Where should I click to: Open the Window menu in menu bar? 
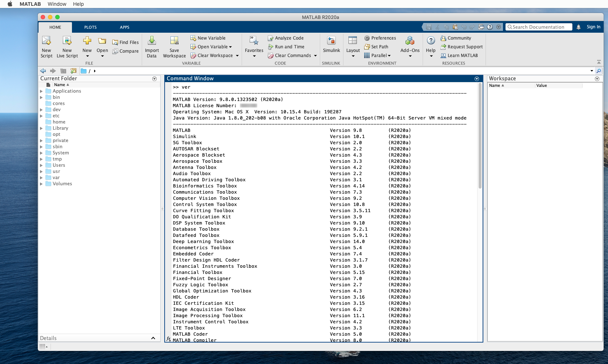(57, 4)
